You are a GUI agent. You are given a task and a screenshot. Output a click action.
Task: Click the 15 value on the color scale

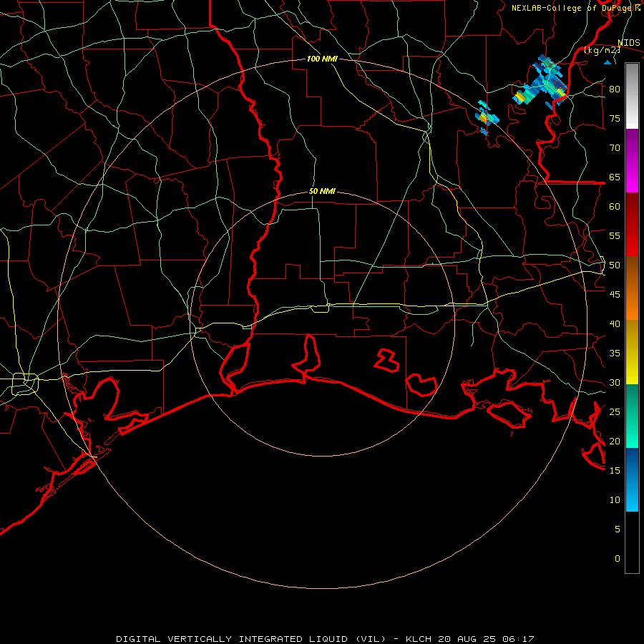pyautogui.click(x=615, y=471)
